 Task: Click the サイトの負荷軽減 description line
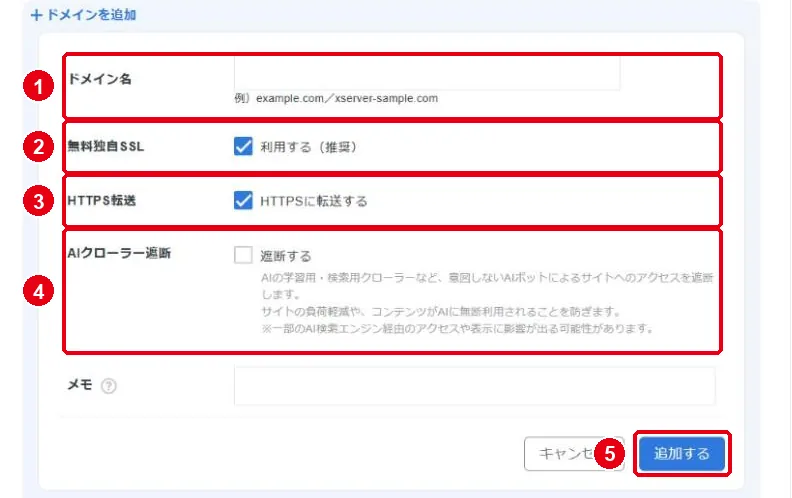coord(440,312)
